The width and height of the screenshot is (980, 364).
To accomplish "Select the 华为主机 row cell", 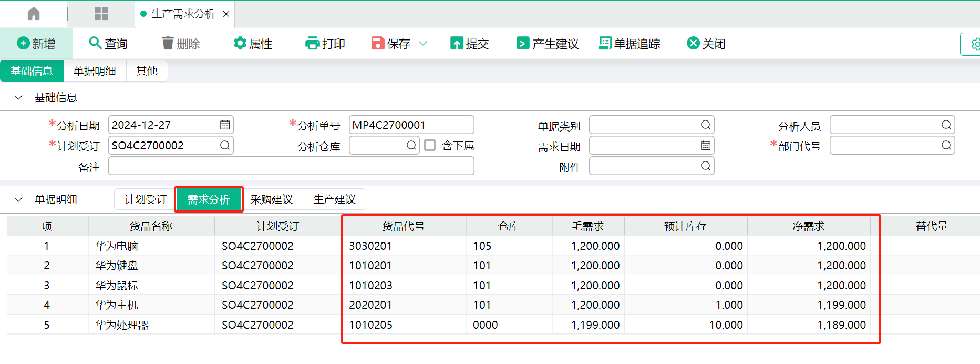I will click(151, 305).
